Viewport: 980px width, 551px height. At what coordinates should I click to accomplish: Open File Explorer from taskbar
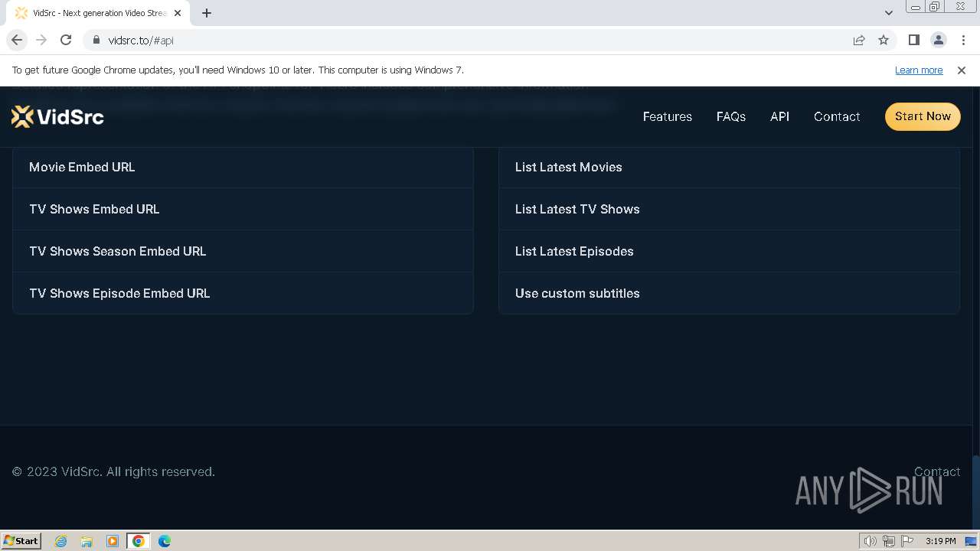[87, 540]
